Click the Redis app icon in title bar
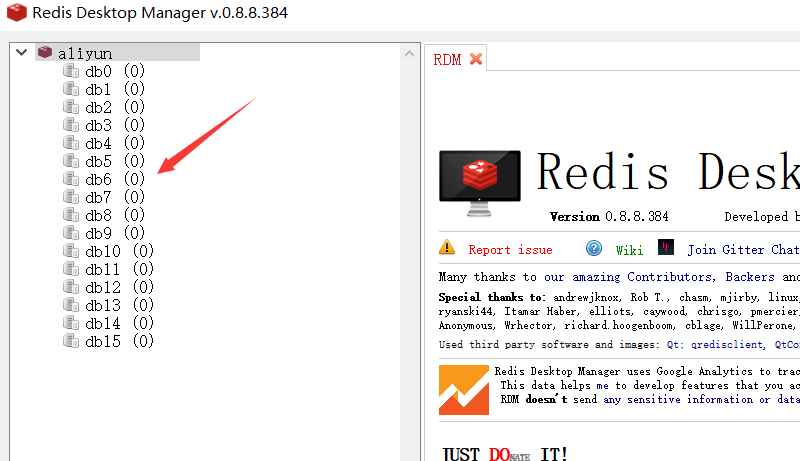This screenshot has height=461, width=800. [16, 12]
